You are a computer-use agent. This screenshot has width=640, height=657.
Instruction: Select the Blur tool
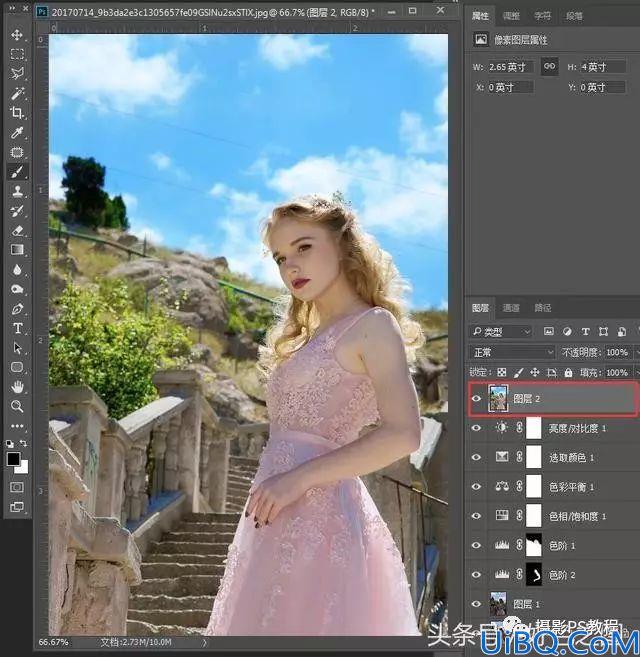pos(17,269)
